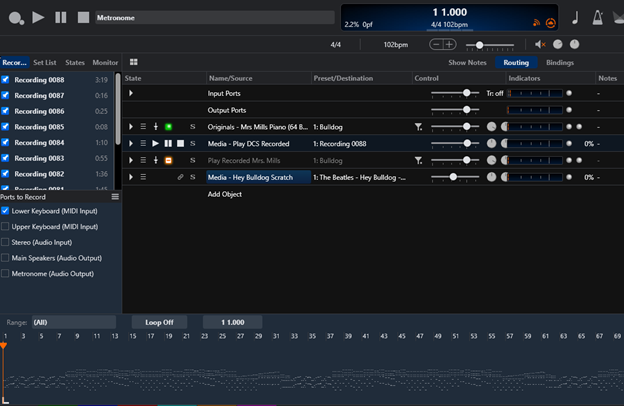
Task: Switch to the Monitor tab
Action: coord(105,62)
